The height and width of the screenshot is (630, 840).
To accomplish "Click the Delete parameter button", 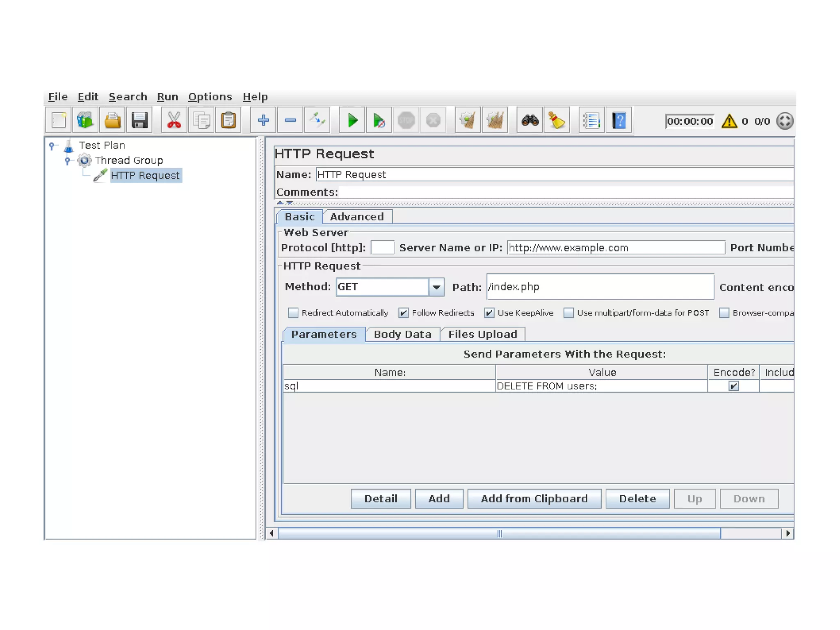I will [637, 498].
